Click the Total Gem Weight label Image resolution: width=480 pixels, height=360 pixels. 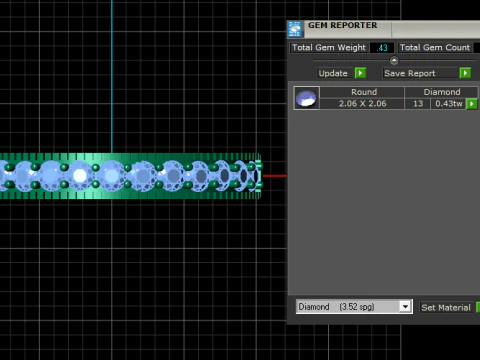tap(329, 48)
